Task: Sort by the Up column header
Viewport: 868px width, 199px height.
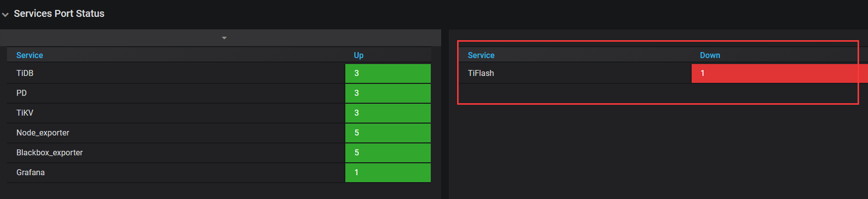Action: (359, 55)
